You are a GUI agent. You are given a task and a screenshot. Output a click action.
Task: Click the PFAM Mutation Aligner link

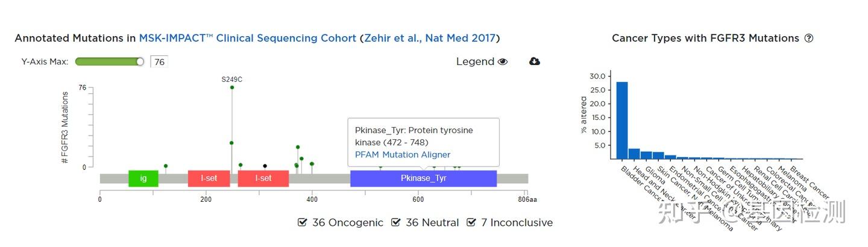click(403, 155)
